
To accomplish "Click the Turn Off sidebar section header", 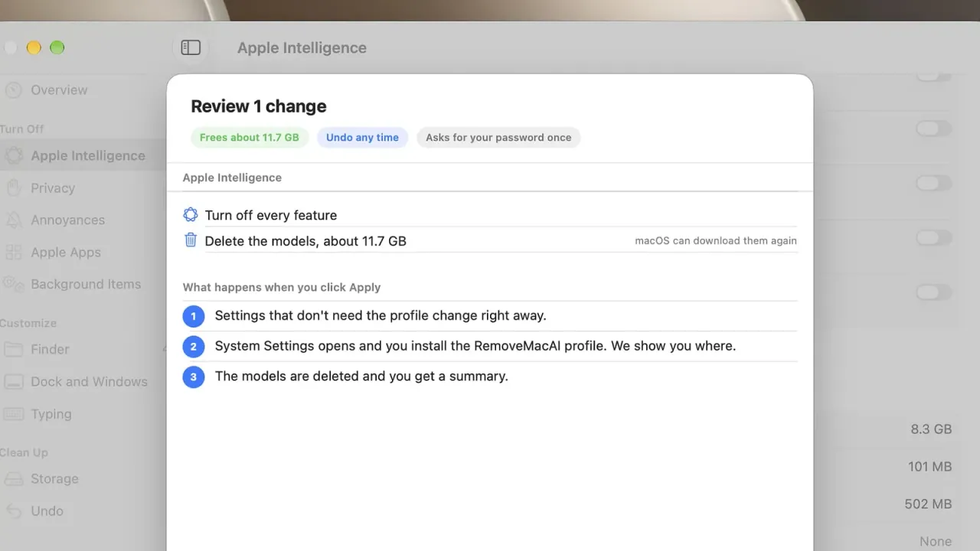I will pos(22,129).
